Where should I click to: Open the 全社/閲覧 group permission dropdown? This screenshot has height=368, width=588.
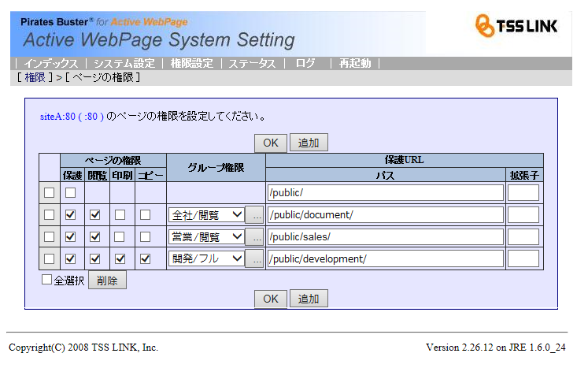pos(205,215)
